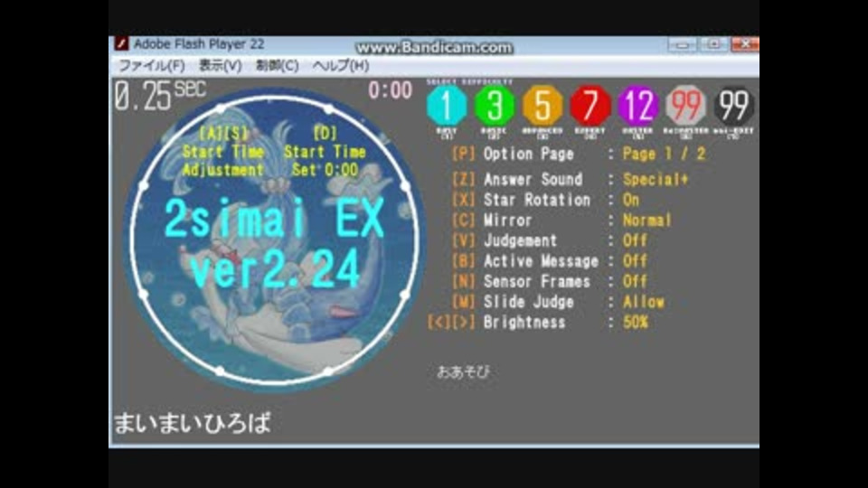868x488 pixels.
Task: Click the 2simai EX ver2.24 title
Action: (275, 243)
